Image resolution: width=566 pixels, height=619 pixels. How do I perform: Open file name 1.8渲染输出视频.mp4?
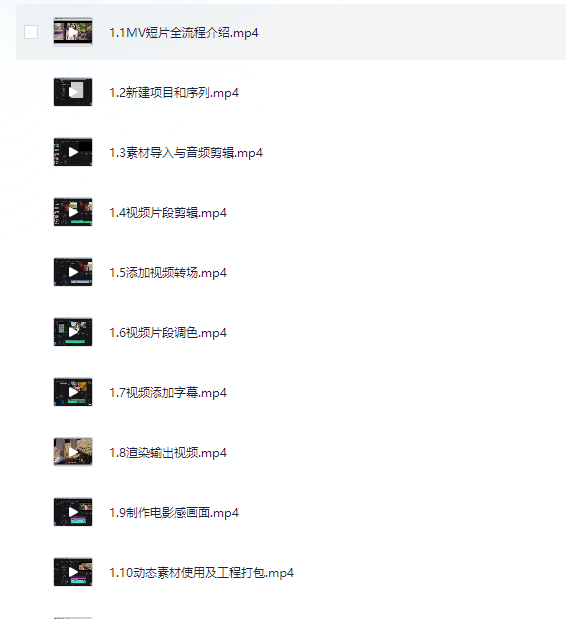(168, 453)
